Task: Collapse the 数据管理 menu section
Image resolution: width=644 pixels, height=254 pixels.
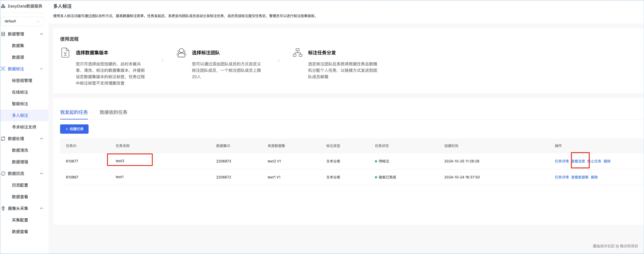Action: tap(42, 34)
